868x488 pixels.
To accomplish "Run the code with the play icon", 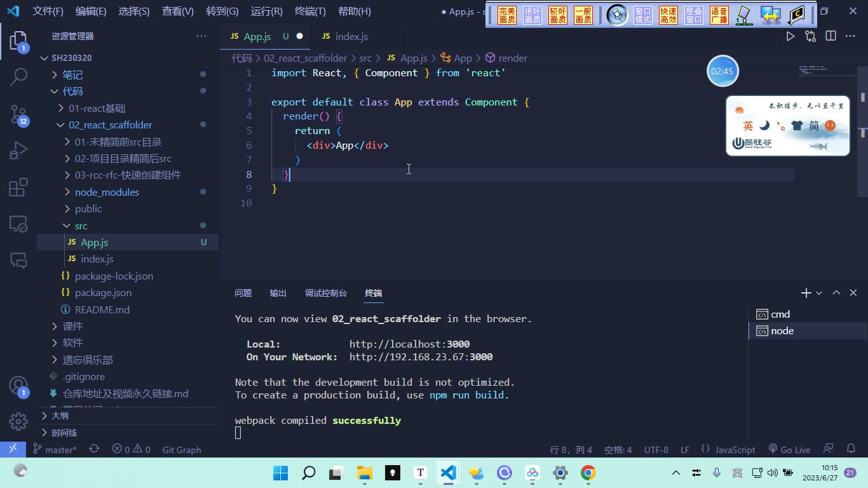I will [790, 36].
